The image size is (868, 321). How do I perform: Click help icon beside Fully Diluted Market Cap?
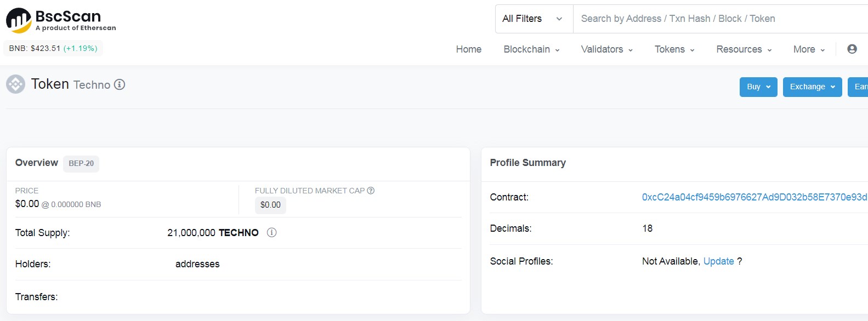pos(371,191)
